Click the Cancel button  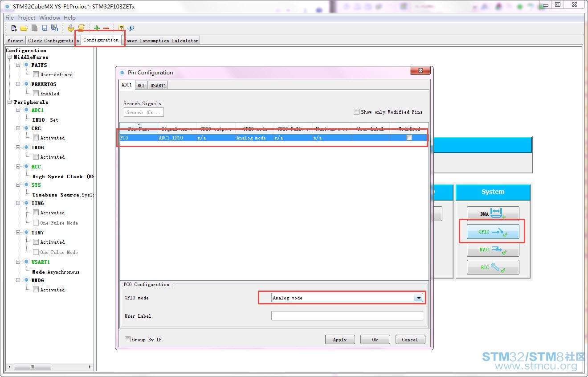pyautogui.click(x=410, y=340)
